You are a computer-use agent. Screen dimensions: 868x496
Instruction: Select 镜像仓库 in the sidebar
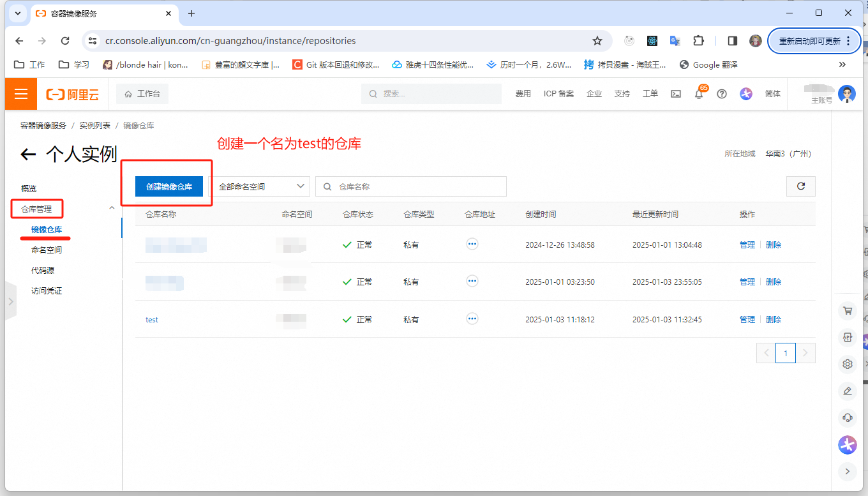point(47,229)
